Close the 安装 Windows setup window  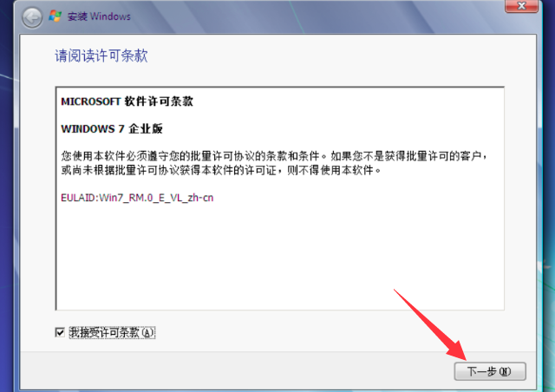click(x=521, y=6)
